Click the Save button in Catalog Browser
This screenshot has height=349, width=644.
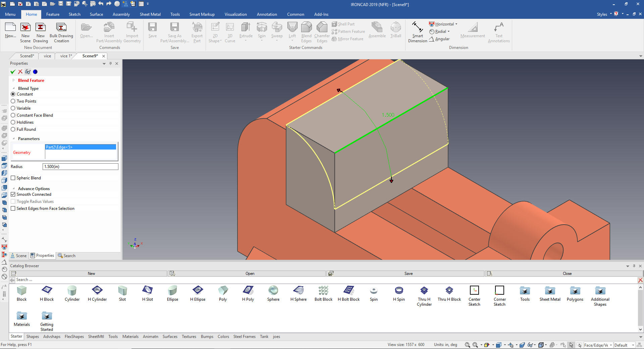click(x=408, y=274)
